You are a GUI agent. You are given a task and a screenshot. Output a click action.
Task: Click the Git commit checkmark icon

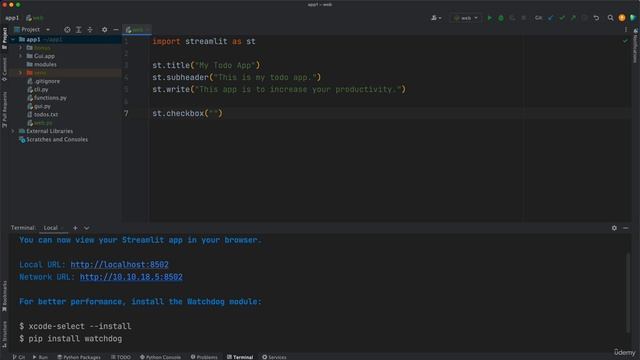[x=562, y=18]
